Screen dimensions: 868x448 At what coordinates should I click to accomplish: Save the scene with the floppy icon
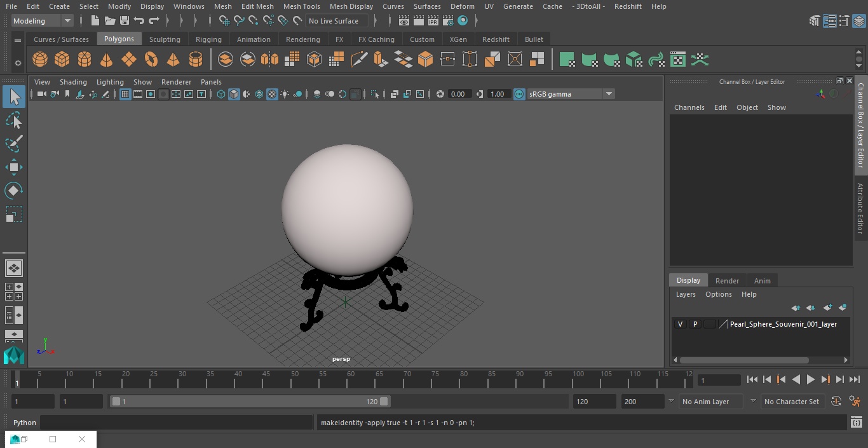[125, 21]
